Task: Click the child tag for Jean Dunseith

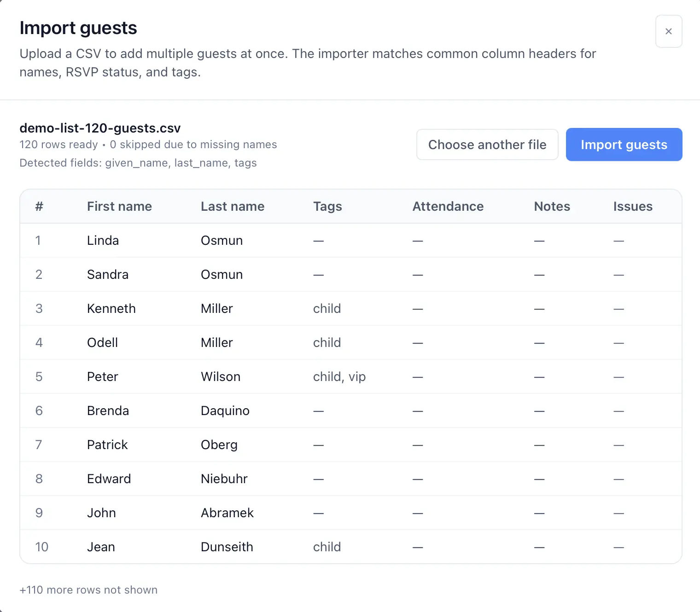Action: coord(327,547)
